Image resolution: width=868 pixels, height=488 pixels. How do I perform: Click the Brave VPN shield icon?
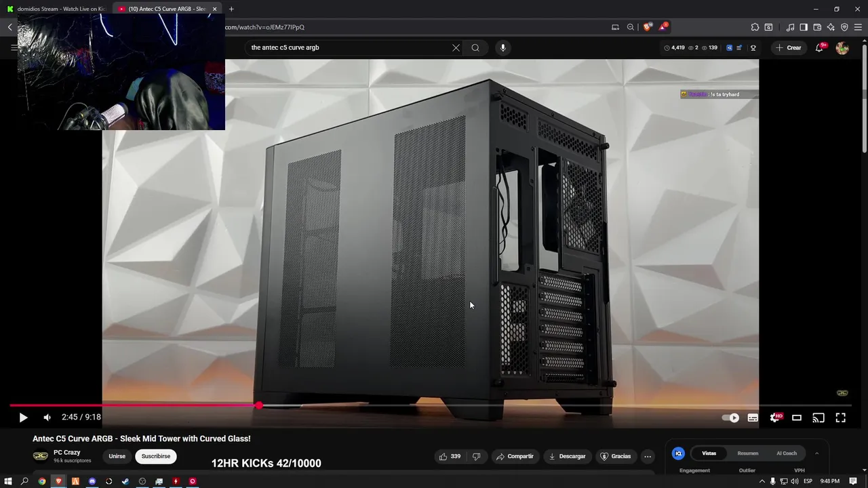(844, 27)
